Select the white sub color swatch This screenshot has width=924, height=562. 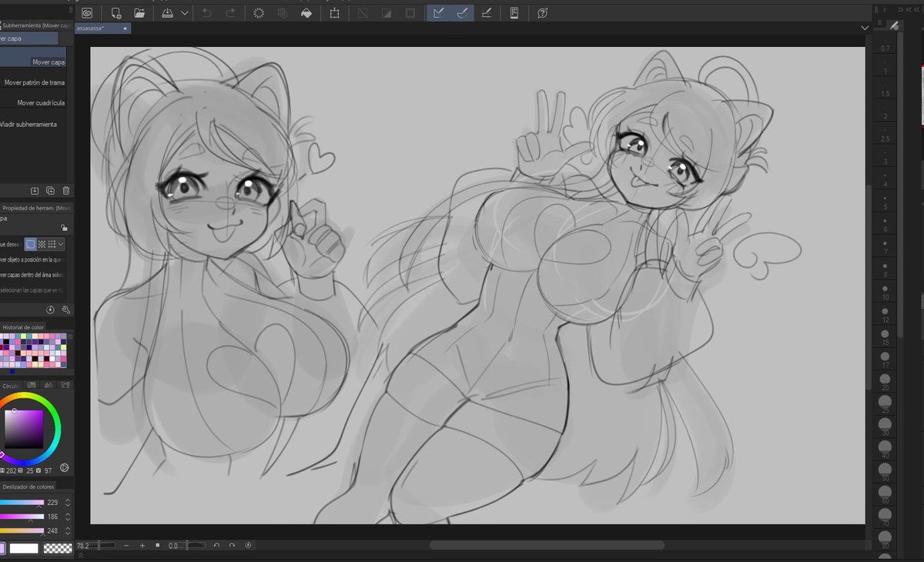[24, 549]
